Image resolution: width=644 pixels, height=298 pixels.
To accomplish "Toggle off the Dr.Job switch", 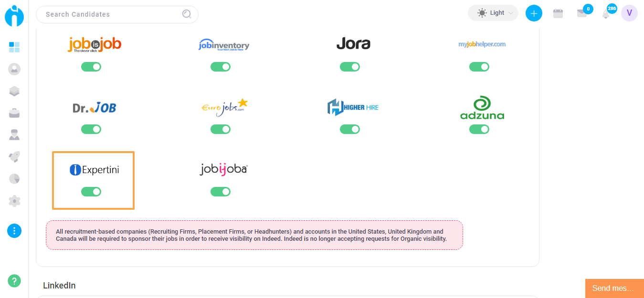I will click(91, 129).
